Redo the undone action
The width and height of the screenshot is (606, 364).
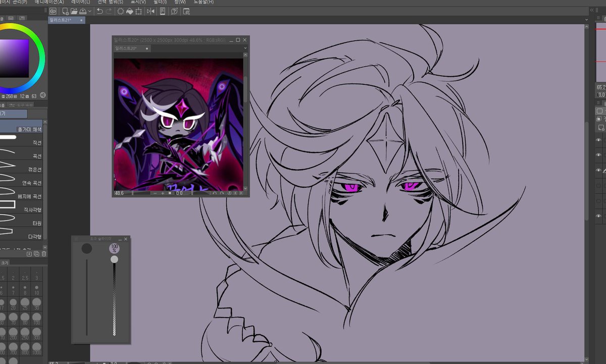click(109, 11)
